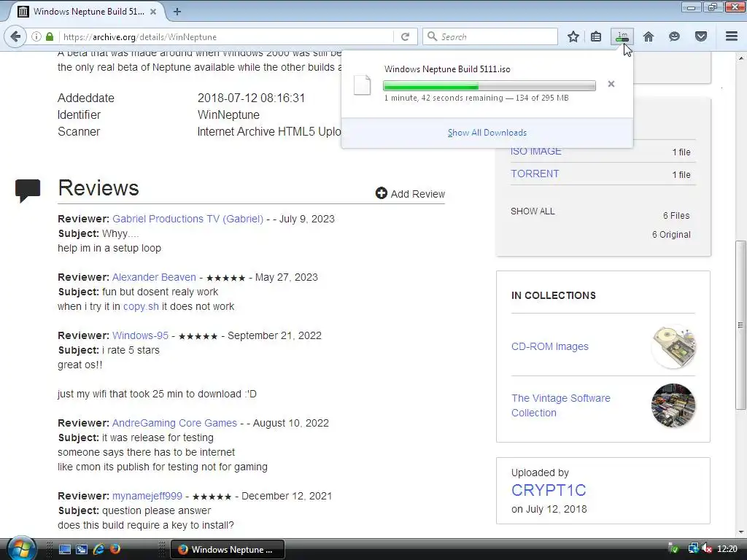747x560 pixels.
Task: Click the network tray icon
Action: click(693, 549)
